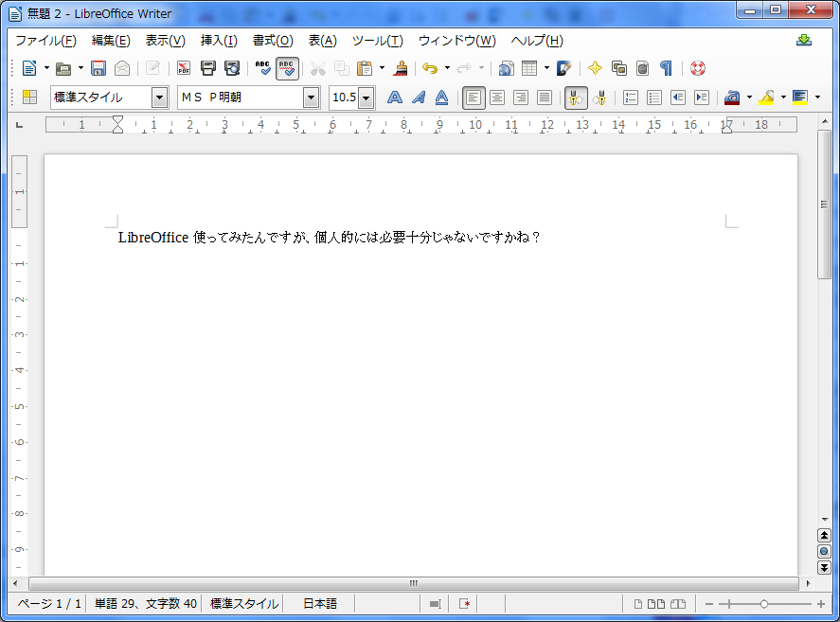This screenshot has height=622, width=840.
Task: Open LibreOffice Help lifebuoy icon
Action: (698, 68)
